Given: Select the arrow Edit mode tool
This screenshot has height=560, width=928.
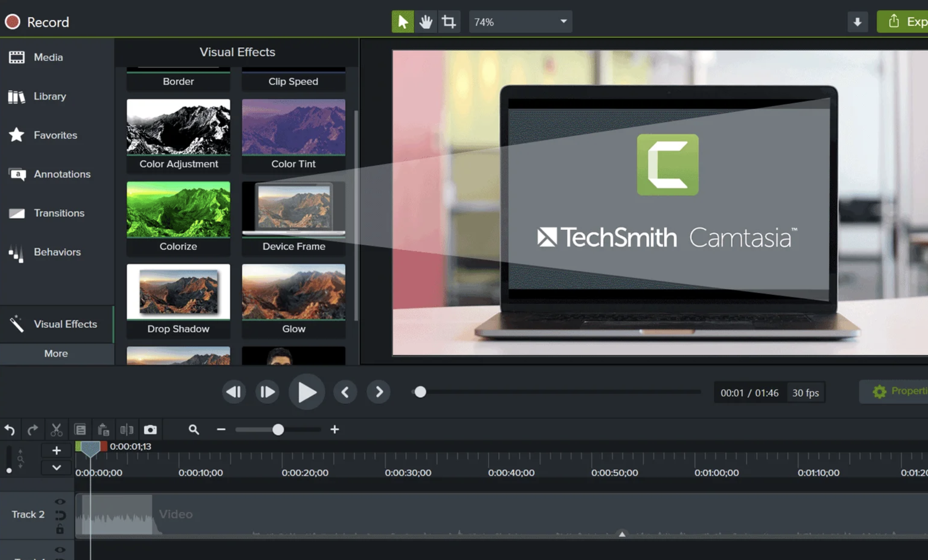Looking at the screenshot, I should pos(402,22).
